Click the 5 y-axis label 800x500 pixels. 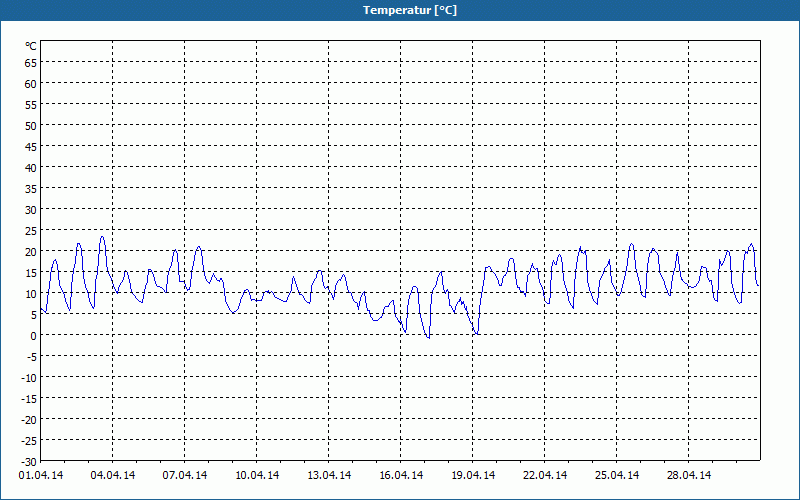(x=34, y=315)
